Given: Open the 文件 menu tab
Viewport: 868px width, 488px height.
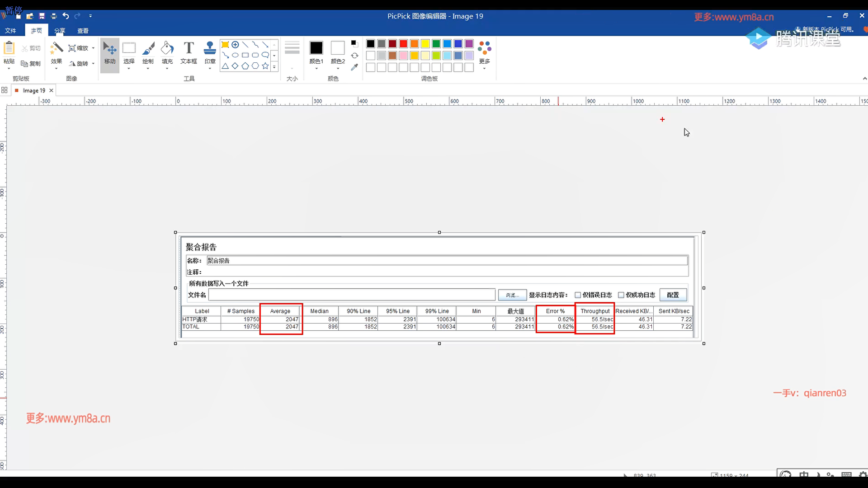Looking at the screenshot, I should coord(10,31).
